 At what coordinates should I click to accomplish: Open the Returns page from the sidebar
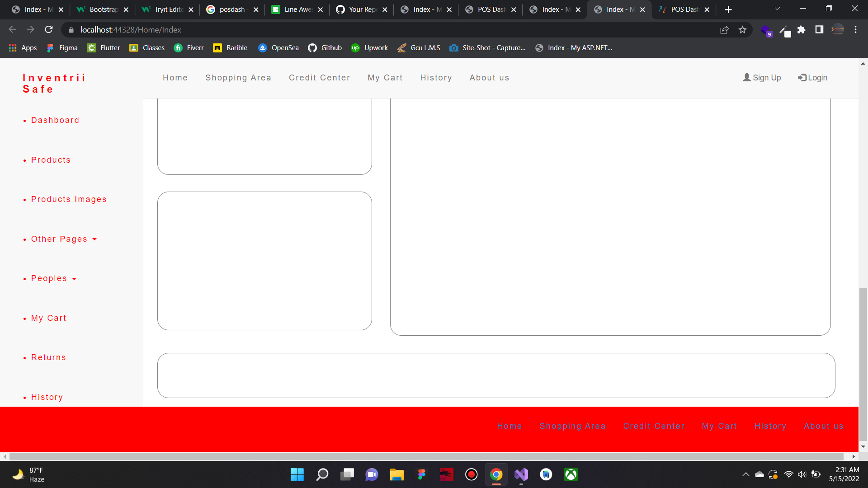point(48,357)
